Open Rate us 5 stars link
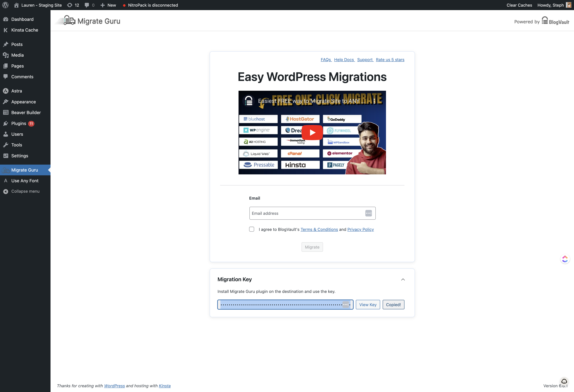574x392 pixels. pyautogui.click(x=390, y=60)
